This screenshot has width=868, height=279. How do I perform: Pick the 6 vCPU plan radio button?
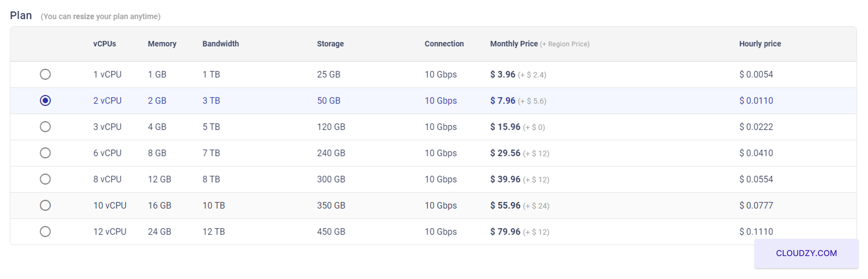tap(45, 153)
